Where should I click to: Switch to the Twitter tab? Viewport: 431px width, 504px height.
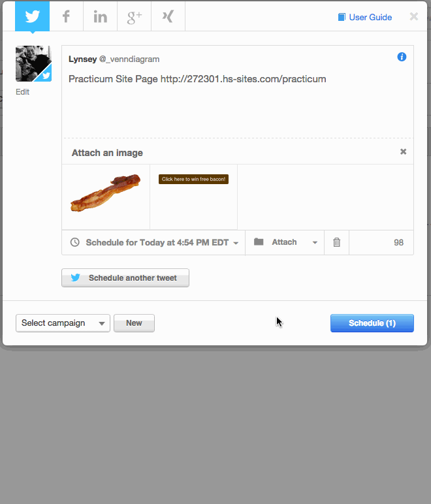[32, 16]
